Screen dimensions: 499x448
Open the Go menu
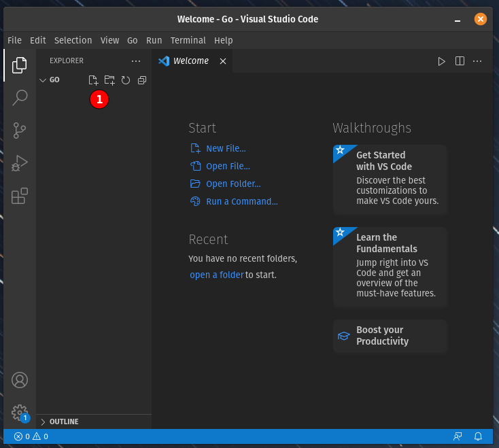point(133,40)
